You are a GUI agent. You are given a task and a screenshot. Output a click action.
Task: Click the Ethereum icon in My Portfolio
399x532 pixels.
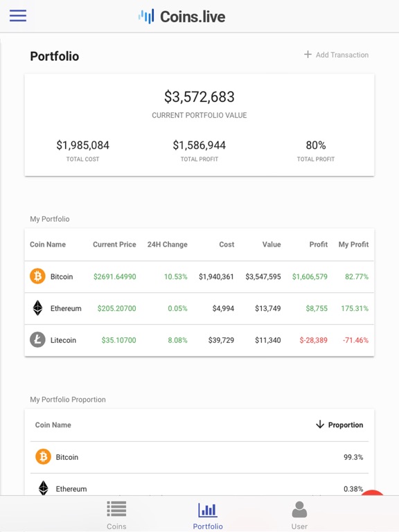(x=37, y=308)
